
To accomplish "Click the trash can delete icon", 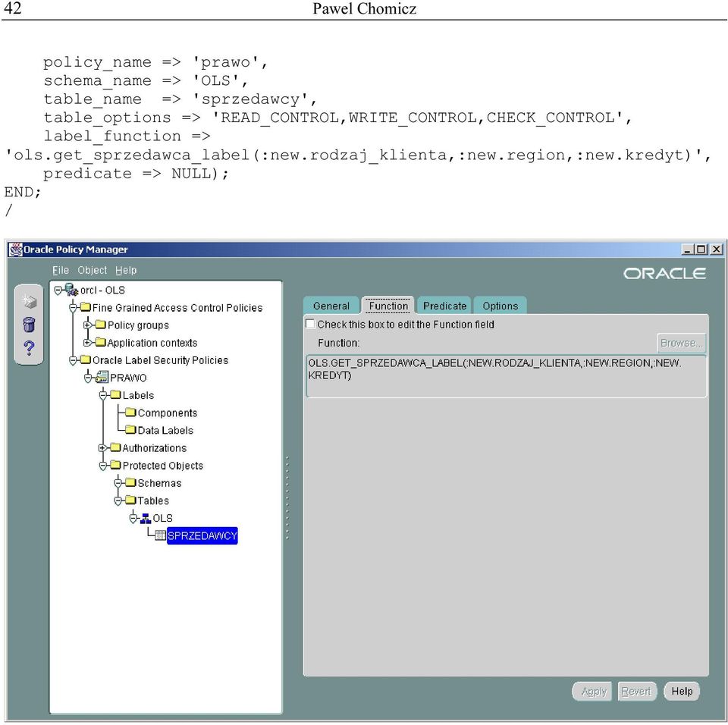I will (x=29, y=324).
